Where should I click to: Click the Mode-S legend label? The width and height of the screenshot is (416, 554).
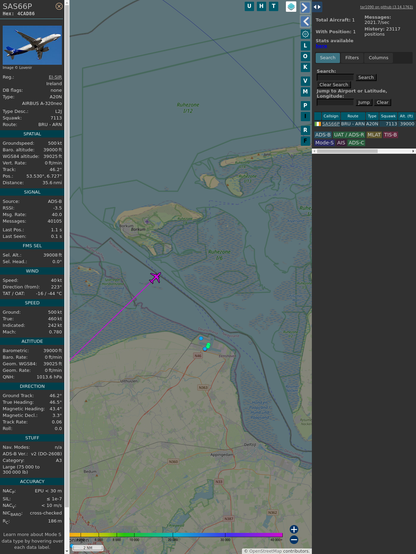coord(324,143)
